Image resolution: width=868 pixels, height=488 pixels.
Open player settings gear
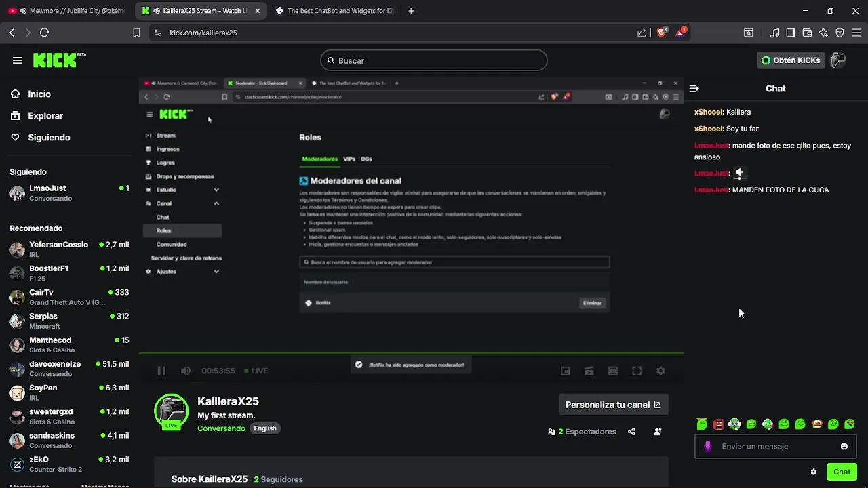(x=660, y=371)
